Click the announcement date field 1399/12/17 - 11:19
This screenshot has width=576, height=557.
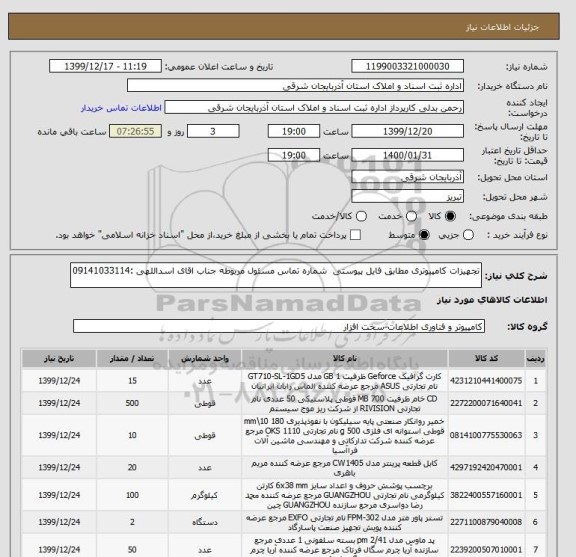point(105,67)
